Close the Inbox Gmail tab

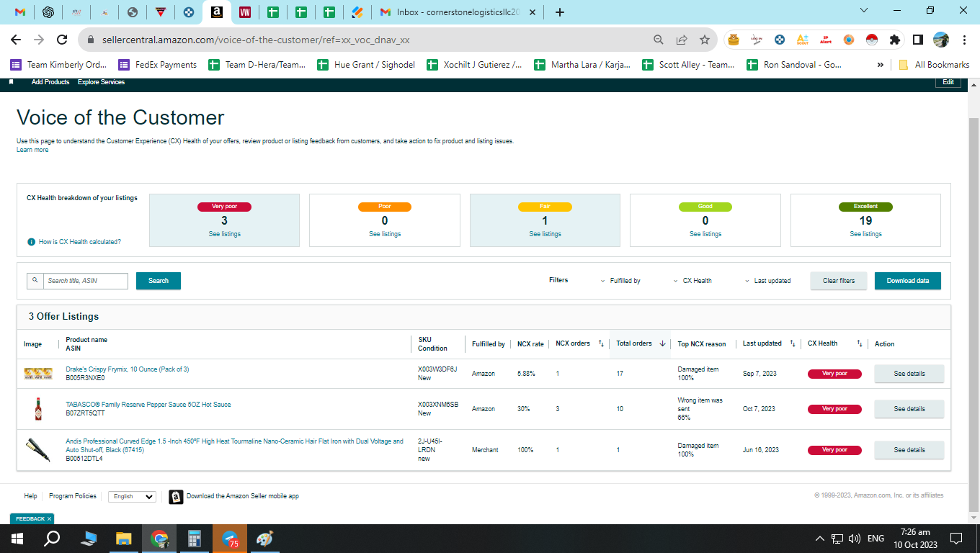point(533,12)
